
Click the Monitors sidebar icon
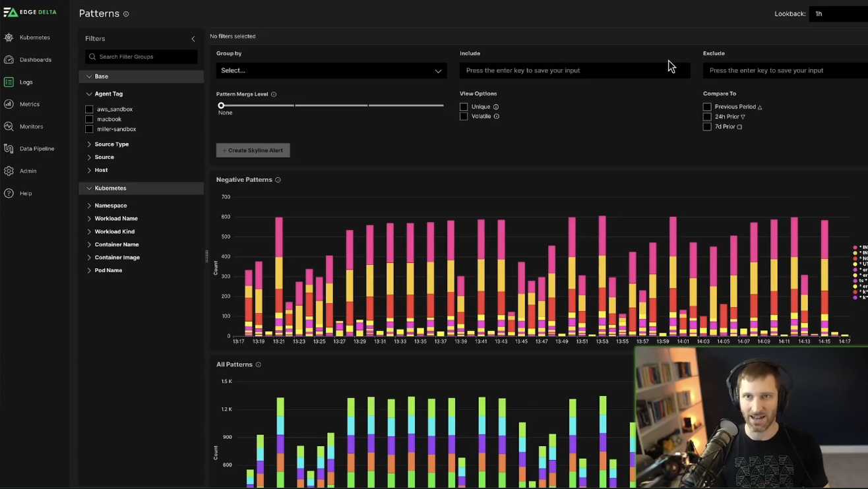(9, 127)
